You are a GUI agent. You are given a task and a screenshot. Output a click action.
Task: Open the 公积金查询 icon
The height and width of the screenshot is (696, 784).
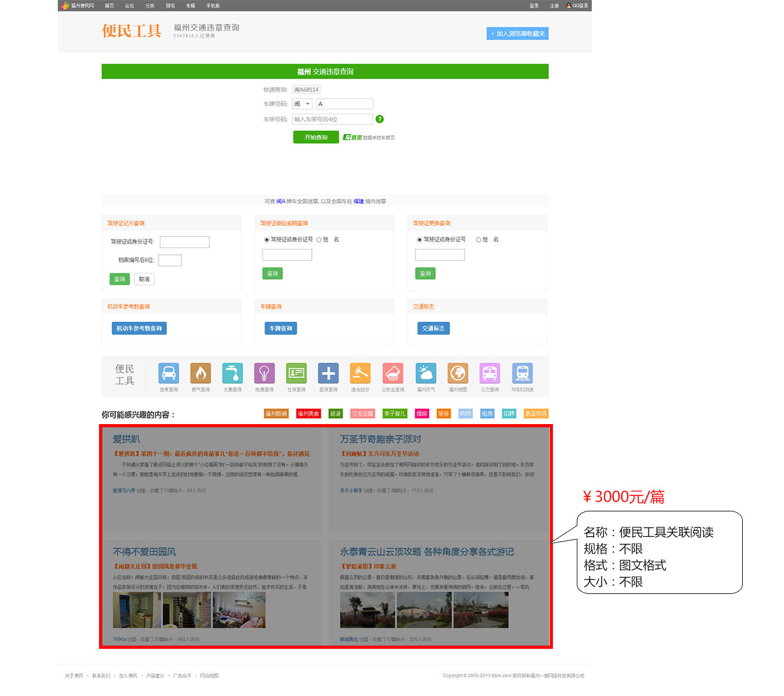pyautogui.click(x=393, y=373)
